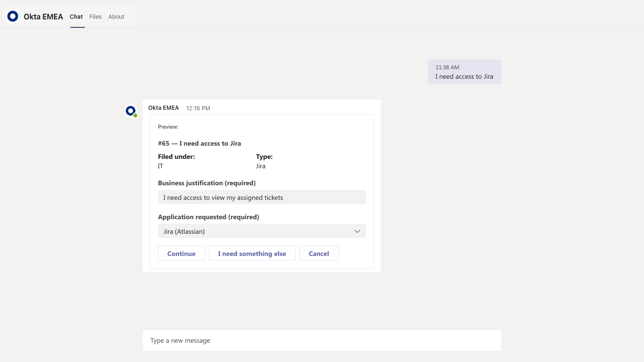Click the 12:16 PM message timestamp
The image size is (644, 362).
tap(198, 108)
